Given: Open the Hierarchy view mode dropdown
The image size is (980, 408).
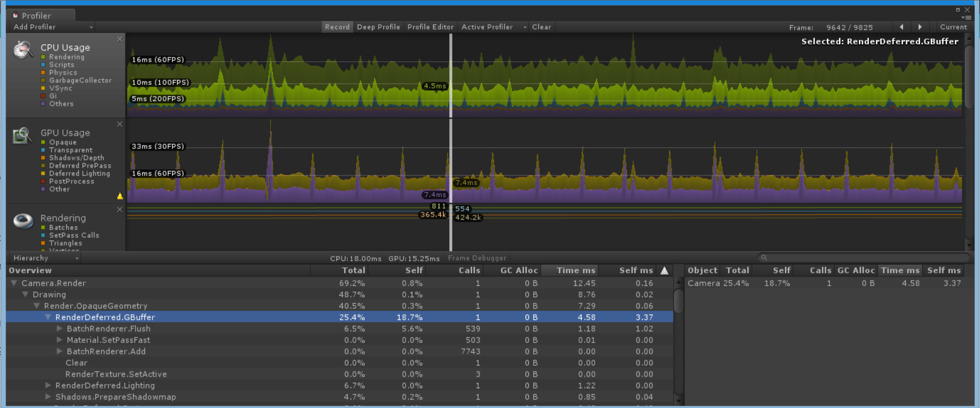Looking at the screenshot, I should point(45,258).
